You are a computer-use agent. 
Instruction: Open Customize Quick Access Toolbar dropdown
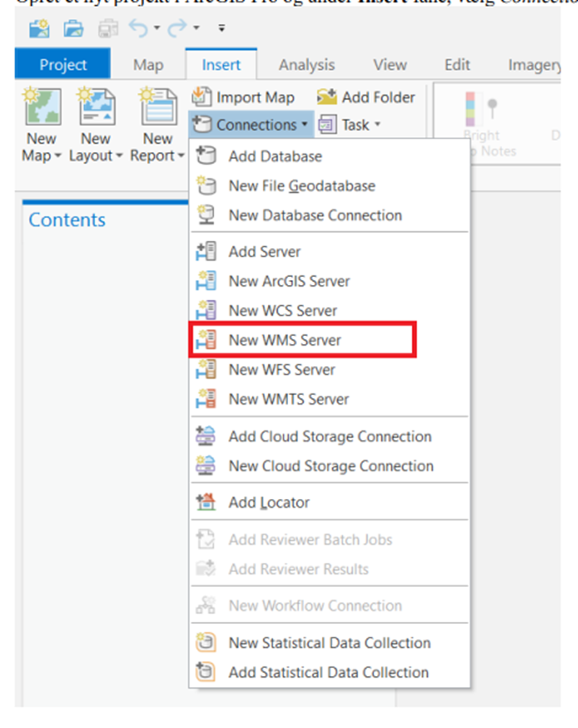point(222,28)
